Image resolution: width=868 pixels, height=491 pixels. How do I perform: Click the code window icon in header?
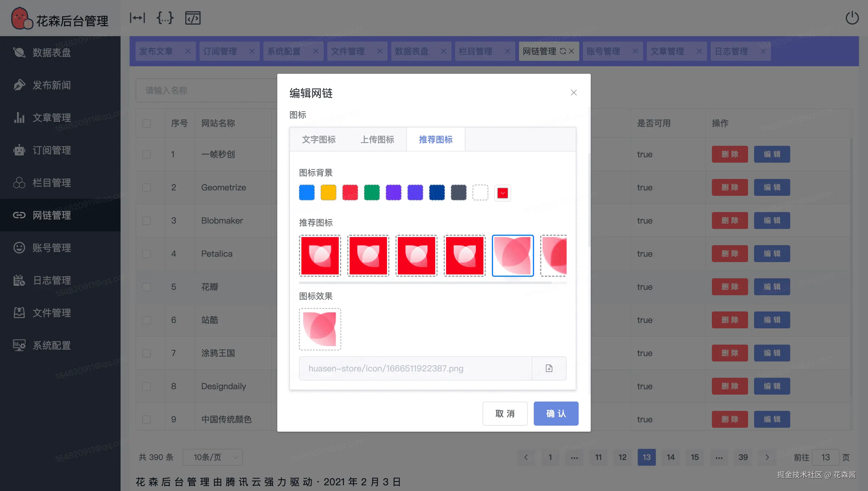[193, 18]
